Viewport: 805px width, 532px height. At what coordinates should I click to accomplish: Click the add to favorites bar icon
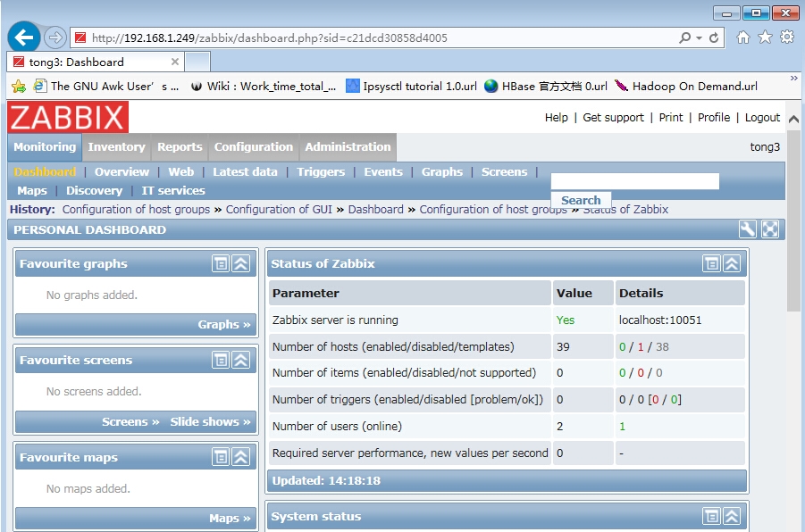pos(19,87)
